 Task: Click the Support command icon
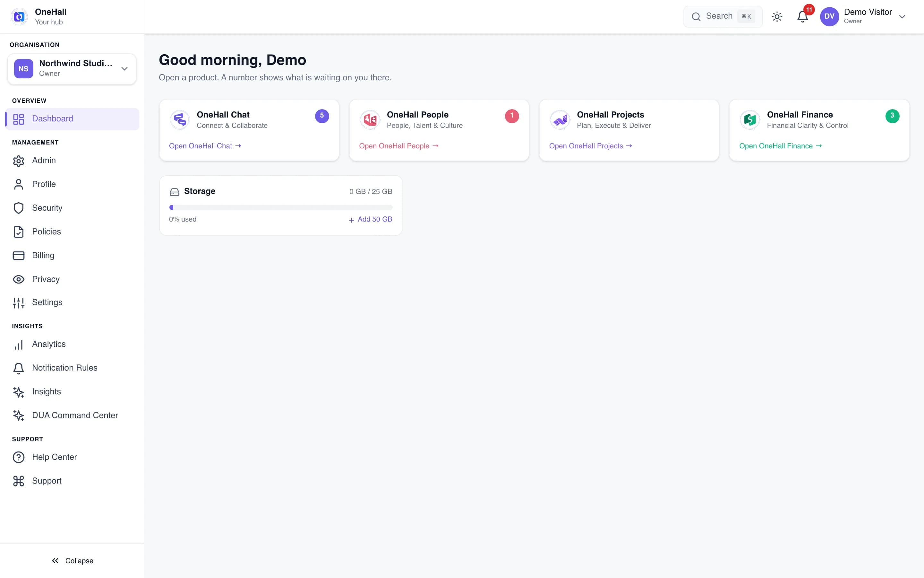pos(18,481)
